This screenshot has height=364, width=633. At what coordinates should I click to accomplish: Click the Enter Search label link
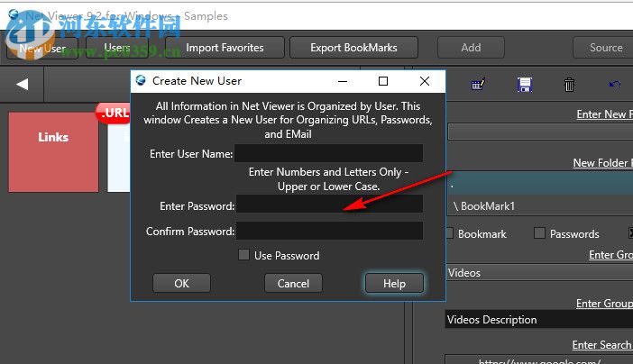602,345
